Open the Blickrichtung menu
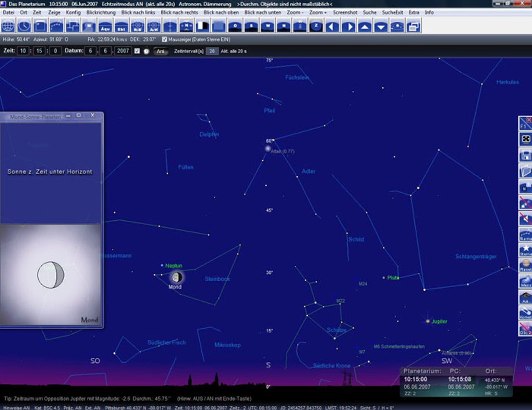 (x=101, y=12)
